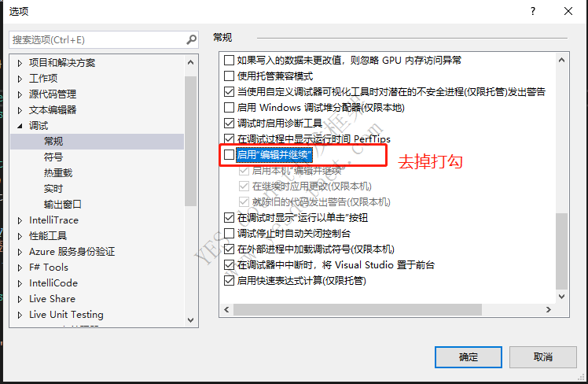Expand the 项目和解决方案 node
The image size is (588, 384).
point(20,63)
